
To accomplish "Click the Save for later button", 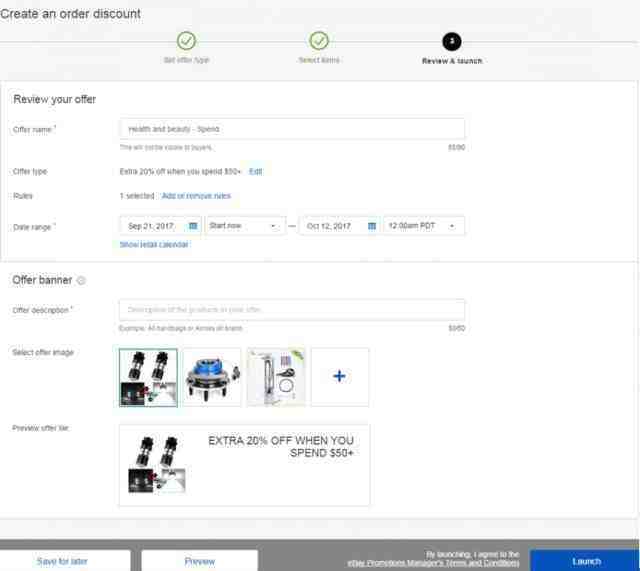I will point(62,561).
